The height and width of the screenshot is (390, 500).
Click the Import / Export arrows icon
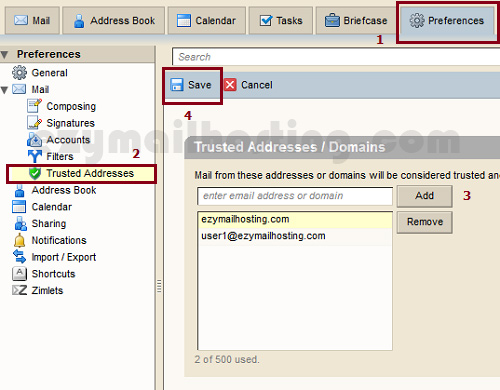[19, 257]
